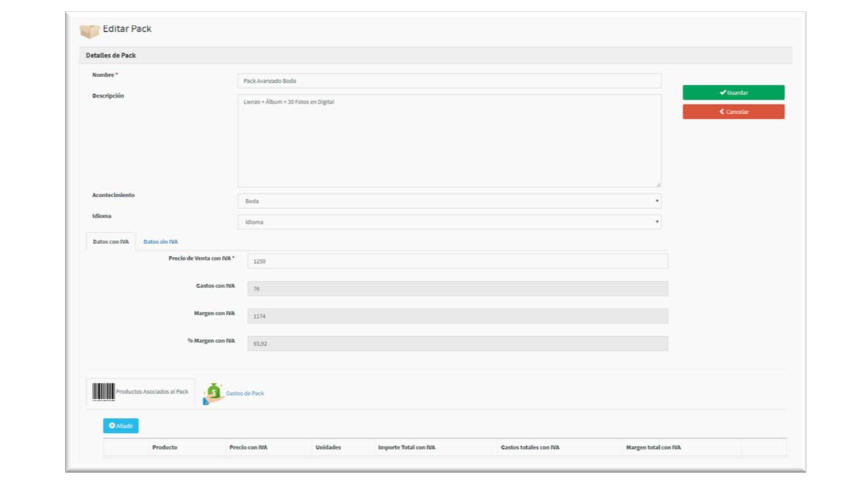The image size is (868, 488).
Task: Open the Gastos de Pack tab
Action: (x=233, y=393)
